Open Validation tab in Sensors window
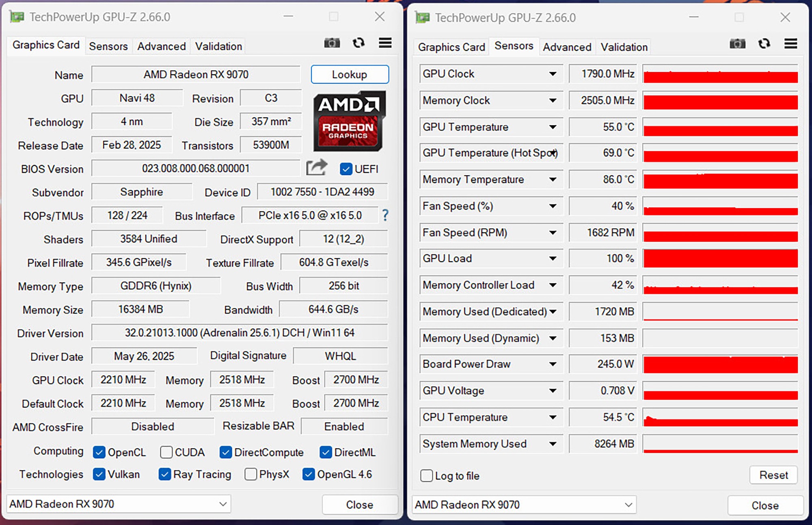812x525 pixels. [x=624, y=47]
